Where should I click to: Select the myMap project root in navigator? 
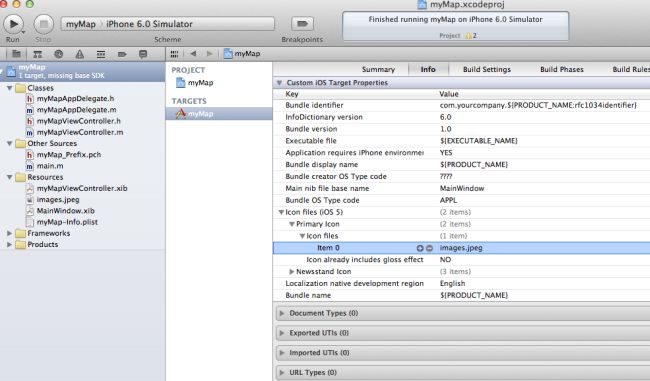click(x=82, y=71)
